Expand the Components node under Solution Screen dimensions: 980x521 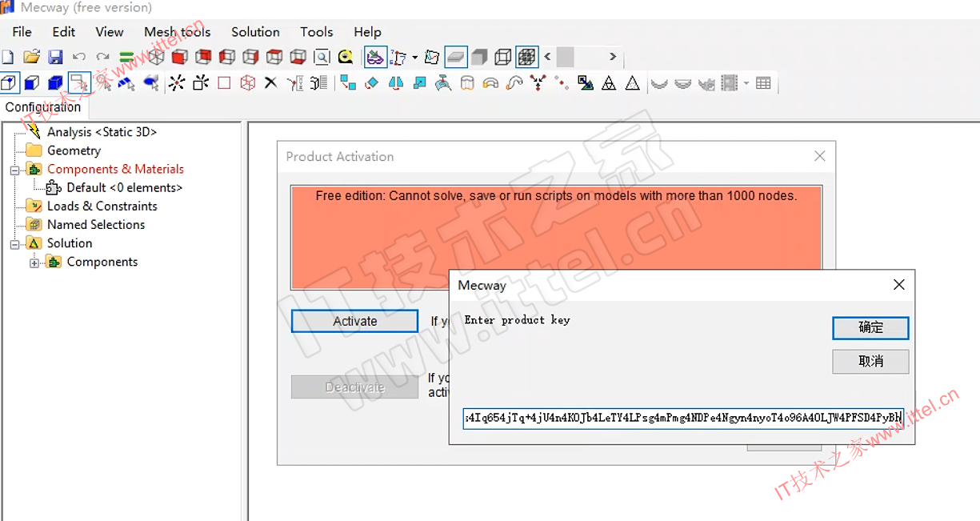(34, 263)
